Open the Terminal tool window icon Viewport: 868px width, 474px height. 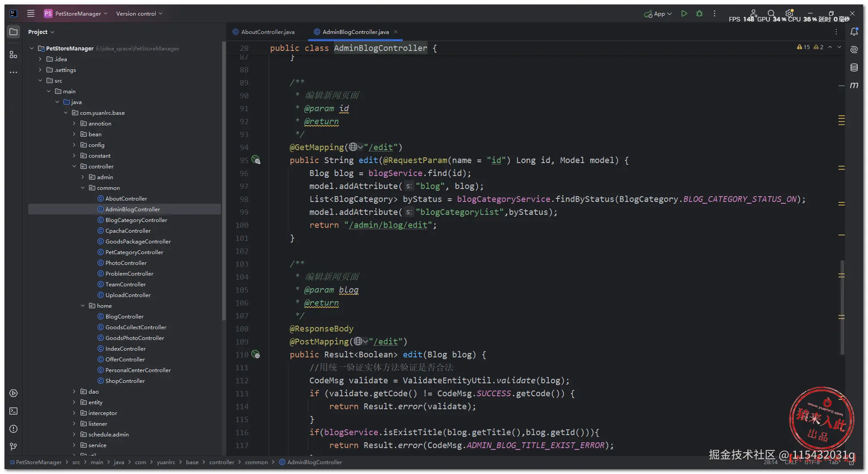[13, 411]
